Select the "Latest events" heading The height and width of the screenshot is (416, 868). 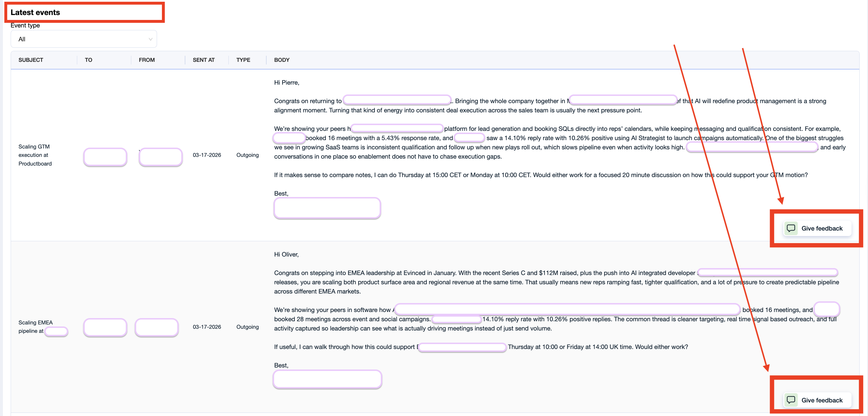(35, 12)
